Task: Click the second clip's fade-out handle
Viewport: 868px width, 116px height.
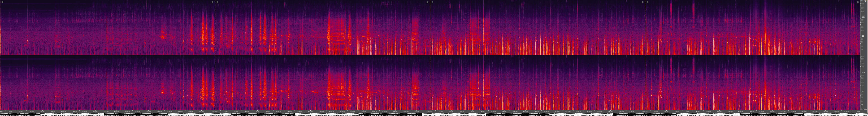Action: (x=428, y=2)
